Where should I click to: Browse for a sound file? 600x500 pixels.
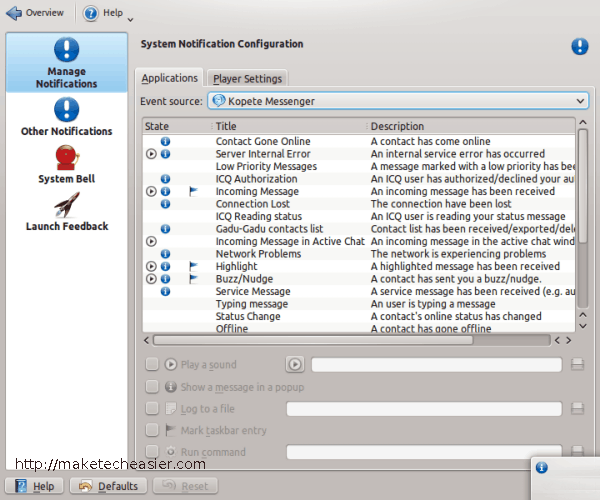pyautogui.click(x=577, y=365)
